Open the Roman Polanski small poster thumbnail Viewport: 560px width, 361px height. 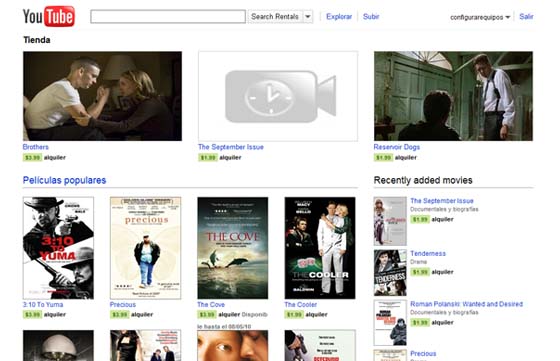390,323
